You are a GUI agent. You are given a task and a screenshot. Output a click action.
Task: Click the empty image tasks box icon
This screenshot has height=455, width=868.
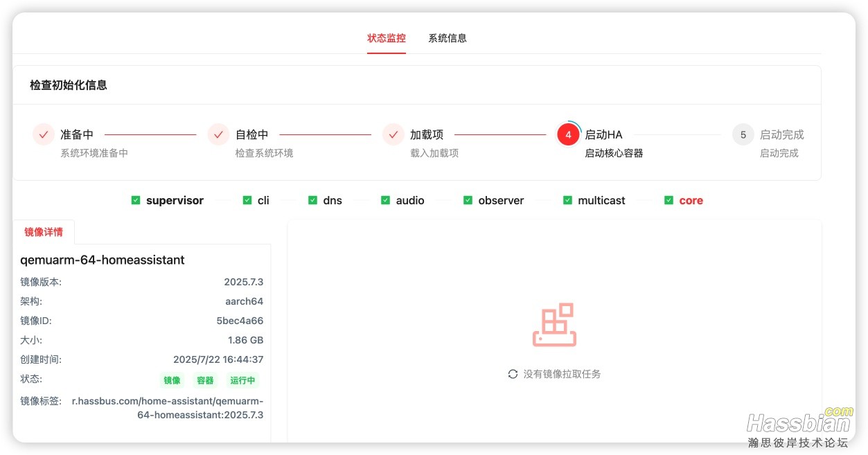[554, 325]
